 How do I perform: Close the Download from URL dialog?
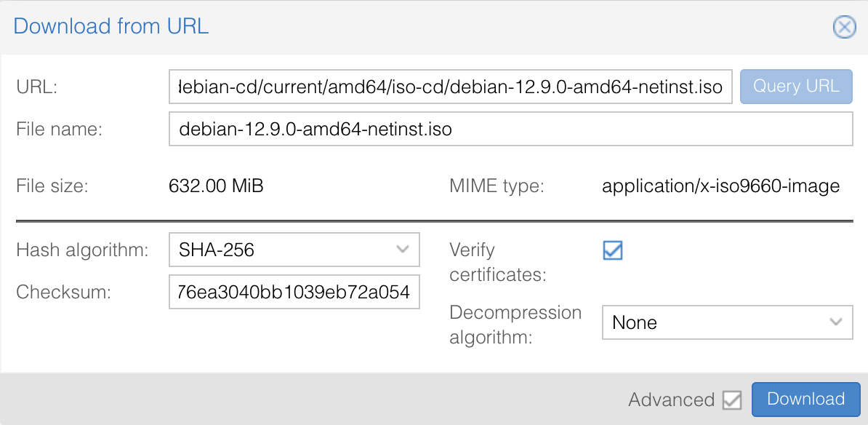pyautogui.click(x=843, y=28)
